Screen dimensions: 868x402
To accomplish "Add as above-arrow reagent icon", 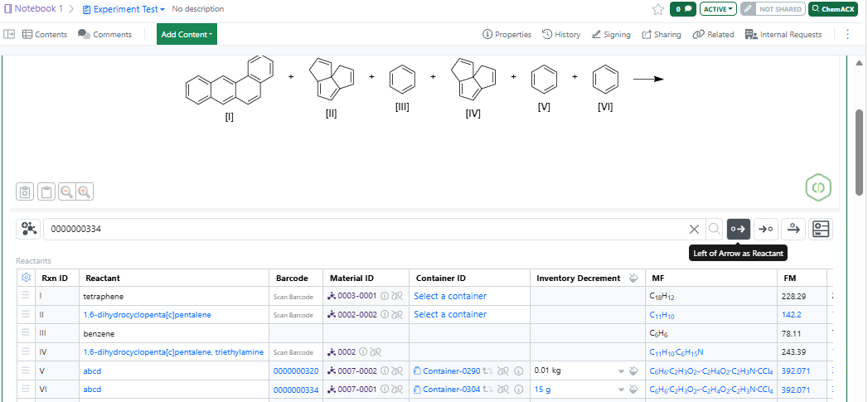I will tap(793, 229).
